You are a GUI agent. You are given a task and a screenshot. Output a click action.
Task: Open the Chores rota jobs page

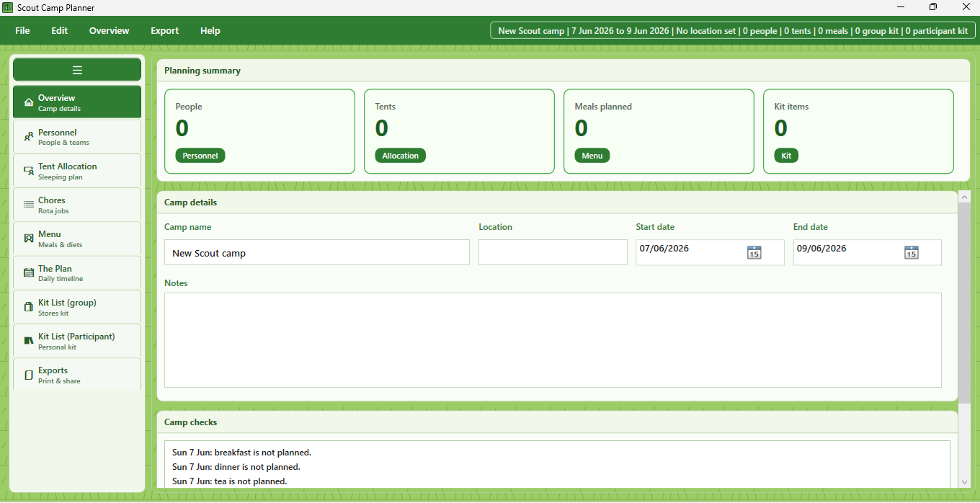(77, 205)
